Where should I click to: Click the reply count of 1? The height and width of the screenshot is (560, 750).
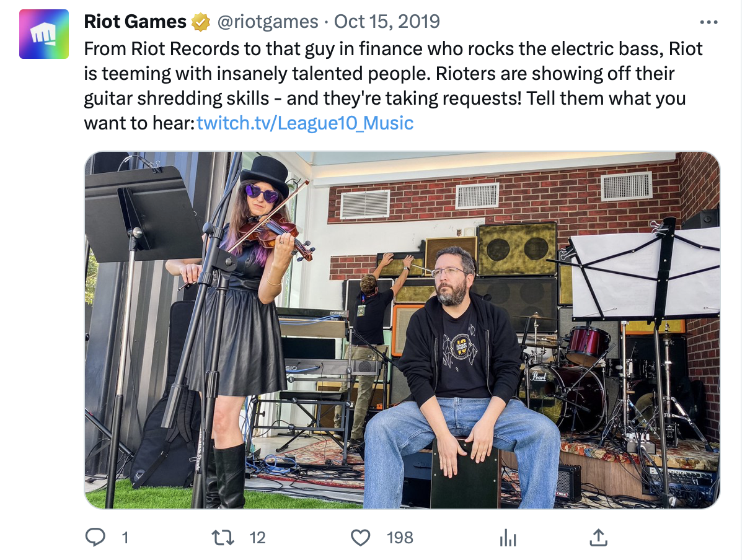125,538
